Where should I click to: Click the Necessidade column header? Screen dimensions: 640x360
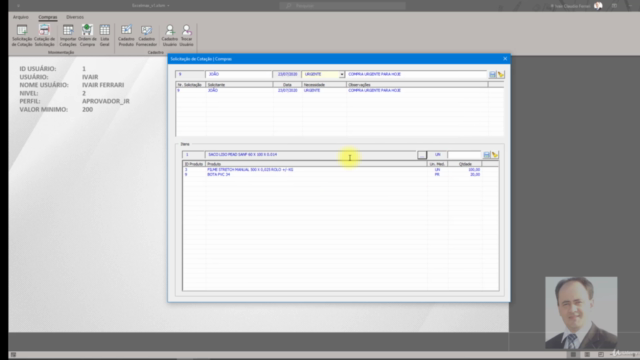click(x=324, y=84)
